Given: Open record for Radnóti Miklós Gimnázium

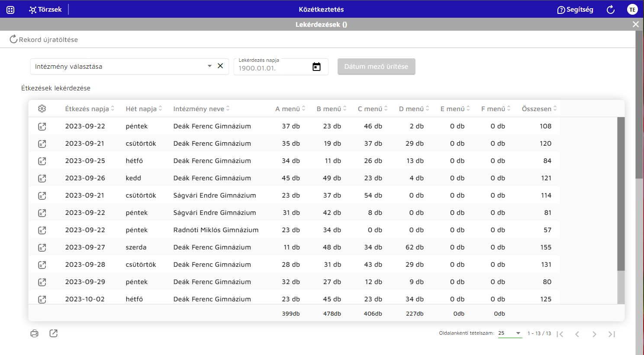Looking at the screenshot, I should coord(42,230).
